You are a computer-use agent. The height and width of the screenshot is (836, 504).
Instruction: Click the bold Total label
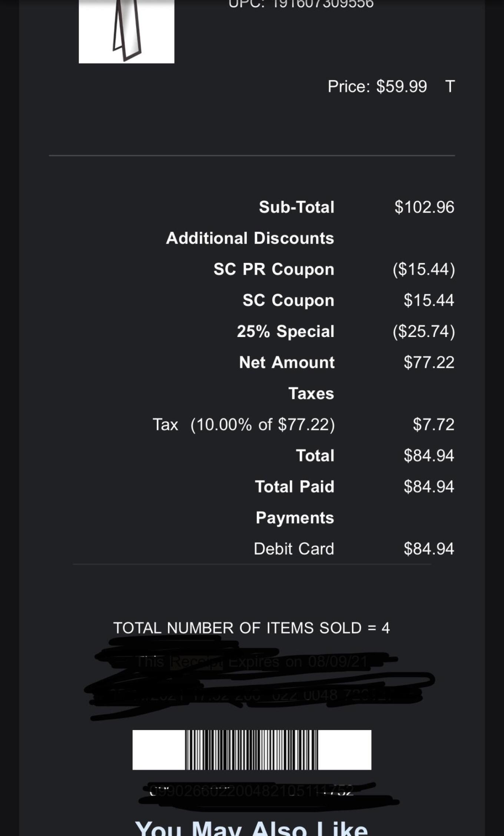[315, 456]
